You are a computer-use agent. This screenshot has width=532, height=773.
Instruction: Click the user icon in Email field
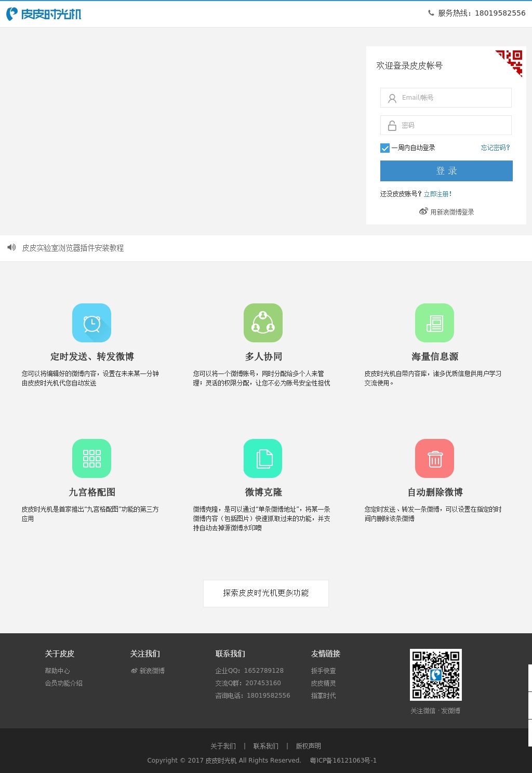[392, 98]
